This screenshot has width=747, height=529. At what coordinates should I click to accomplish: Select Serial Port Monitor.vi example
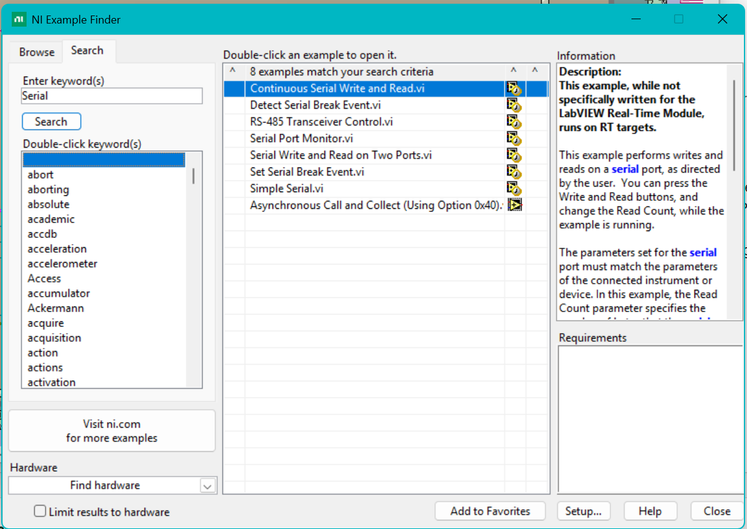[x=302, y=139]
